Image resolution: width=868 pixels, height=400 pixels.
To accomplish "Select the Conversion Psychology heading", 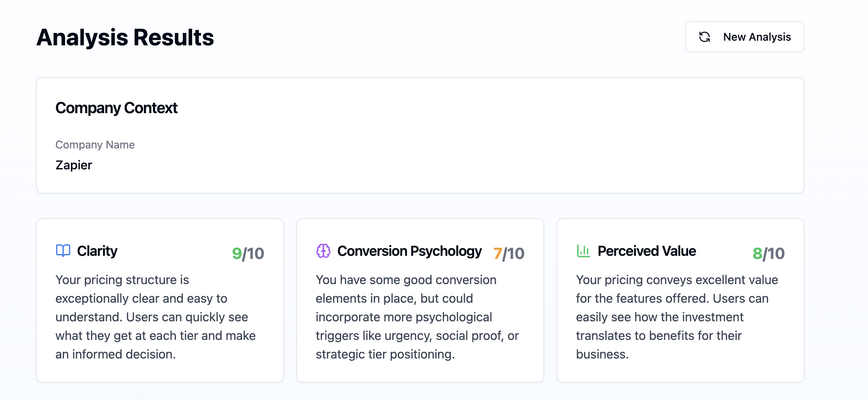I will click(x=409, y=251).
